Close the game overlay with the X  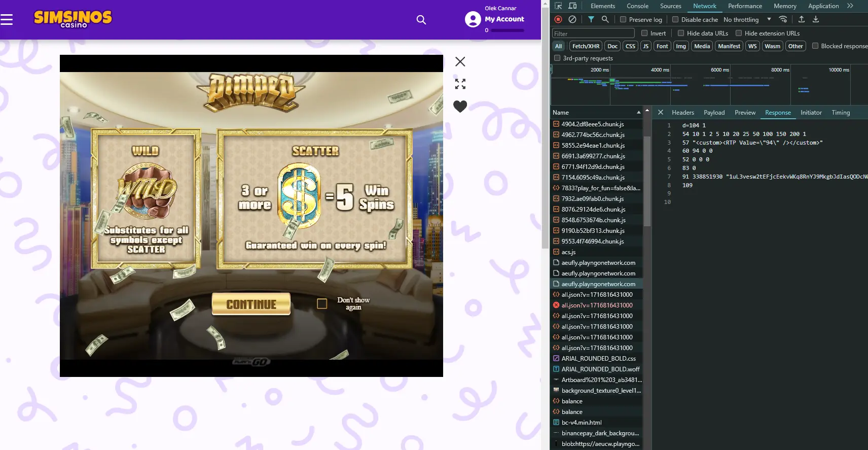[x=460, y=61]
